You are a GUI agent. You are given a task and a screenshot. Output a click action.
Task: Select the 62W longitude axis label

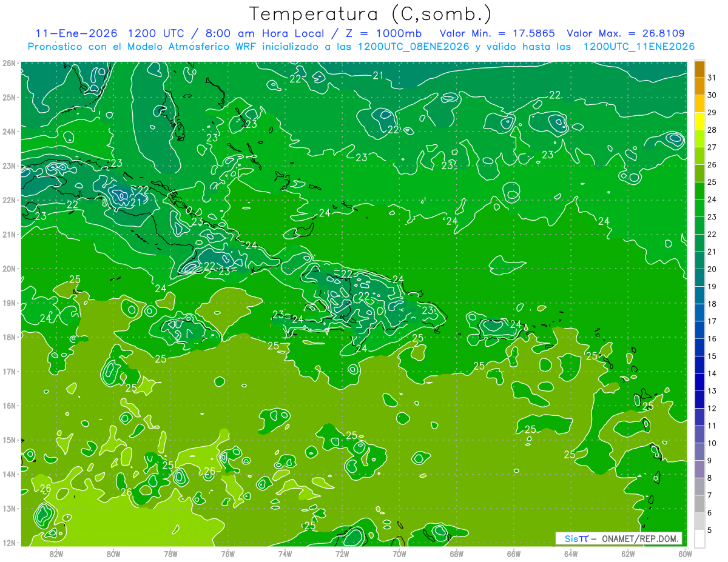628,554
